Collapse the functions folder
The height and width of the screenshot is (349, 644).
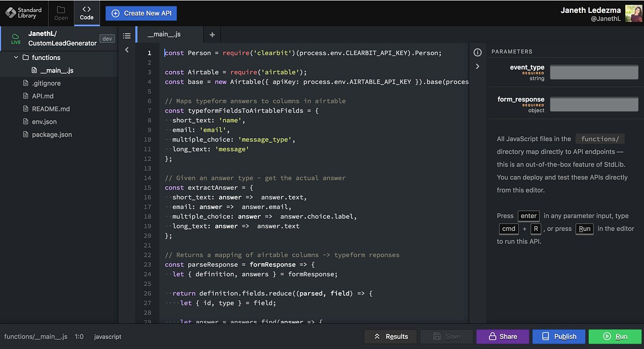pos(16,57)
